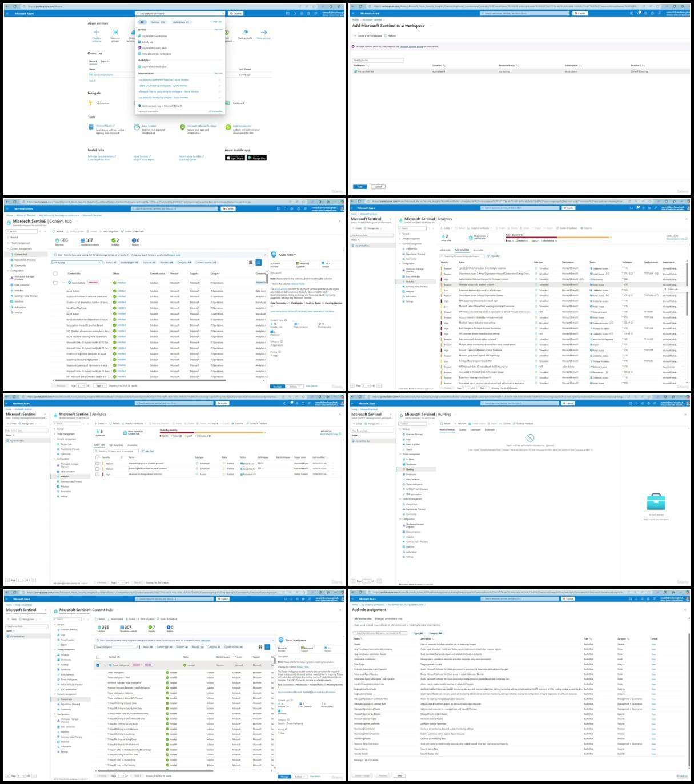This screenshot has height=784, width=694.
Task: Open Subscriptions key icon under Navigate
Action: tap(90, 103)
